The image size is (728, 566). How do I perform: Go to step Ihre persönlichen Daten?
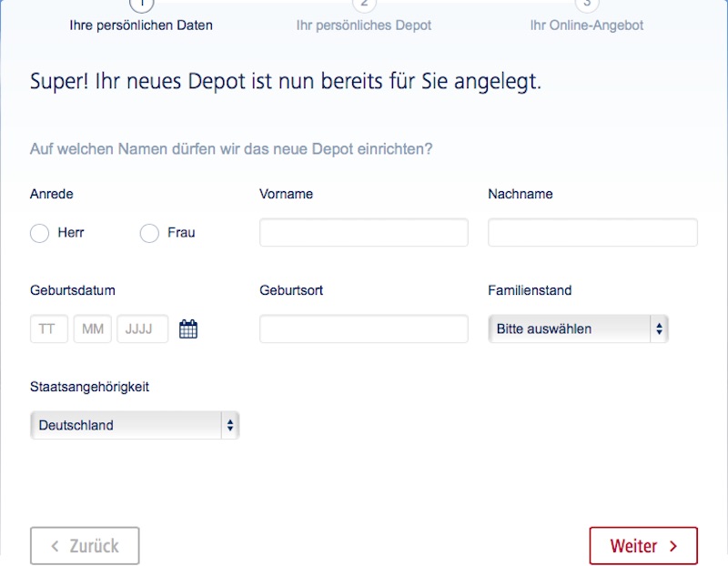tap(141, 25)
